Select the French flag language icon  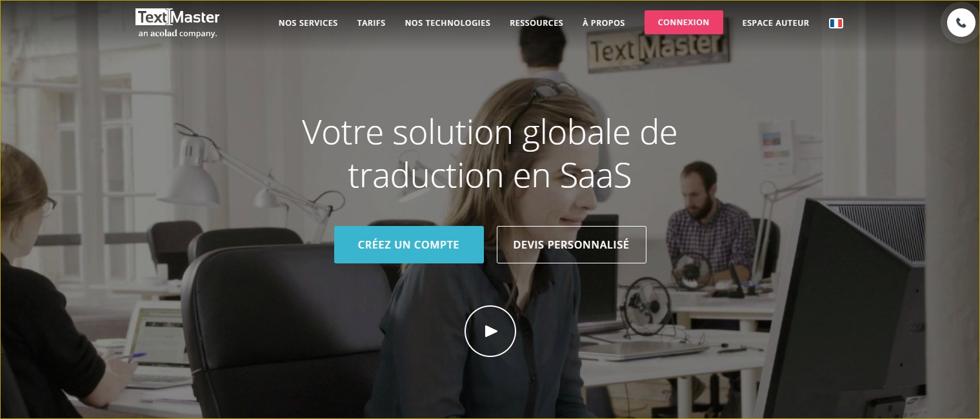(836, 23)
